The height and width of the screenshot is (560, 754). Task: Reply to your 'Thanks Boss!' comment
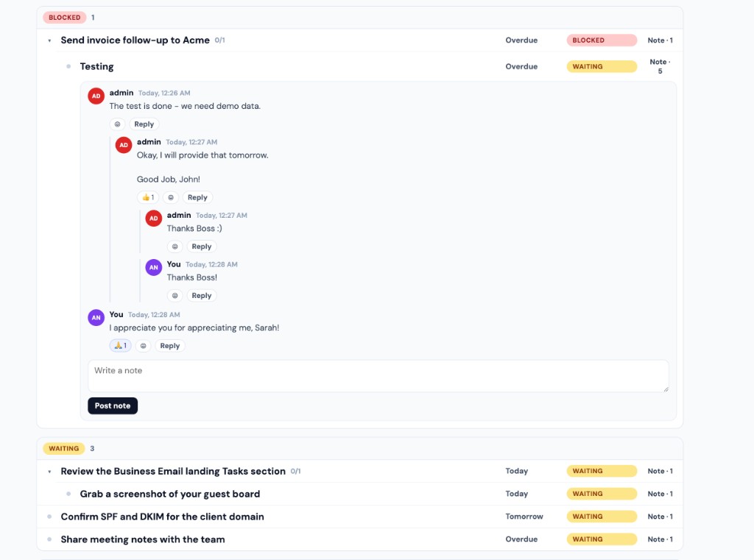point(202,296)
